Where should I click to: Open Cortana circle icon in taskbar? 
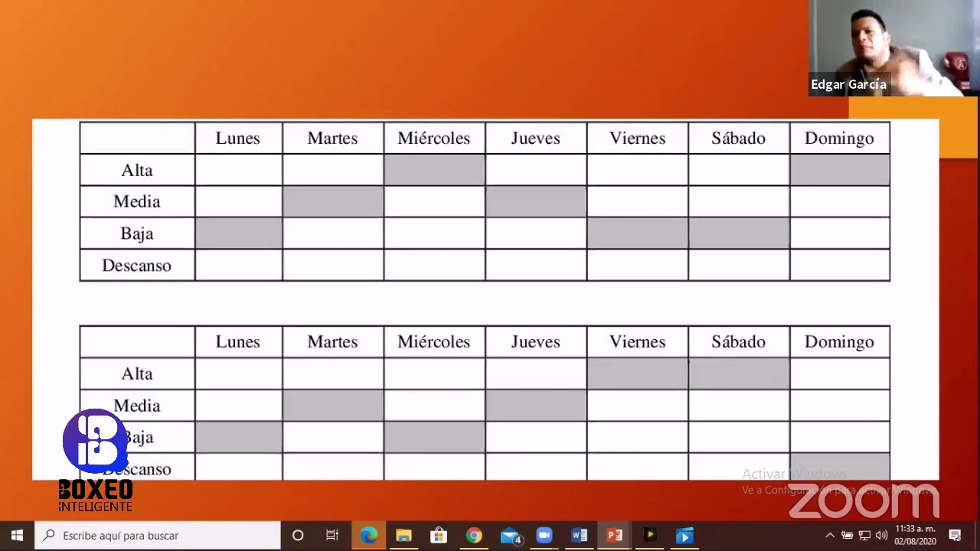(x=298, y=536)
